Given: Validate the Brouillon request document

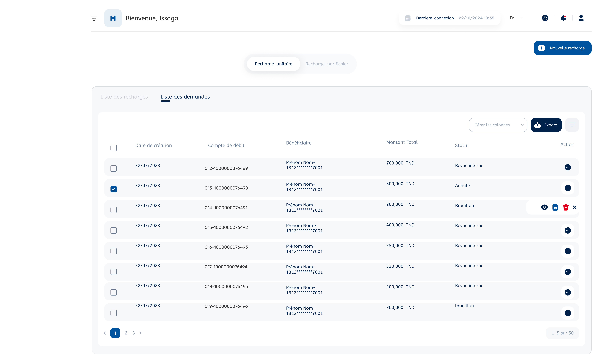Looking at the screenshot, I should coord(555,207).
